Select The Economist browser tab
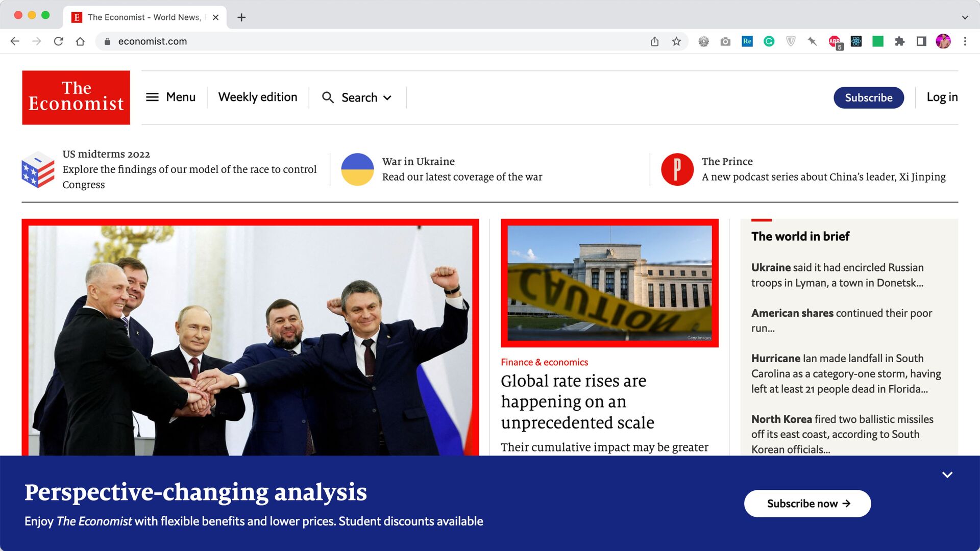 pos(145,17)
